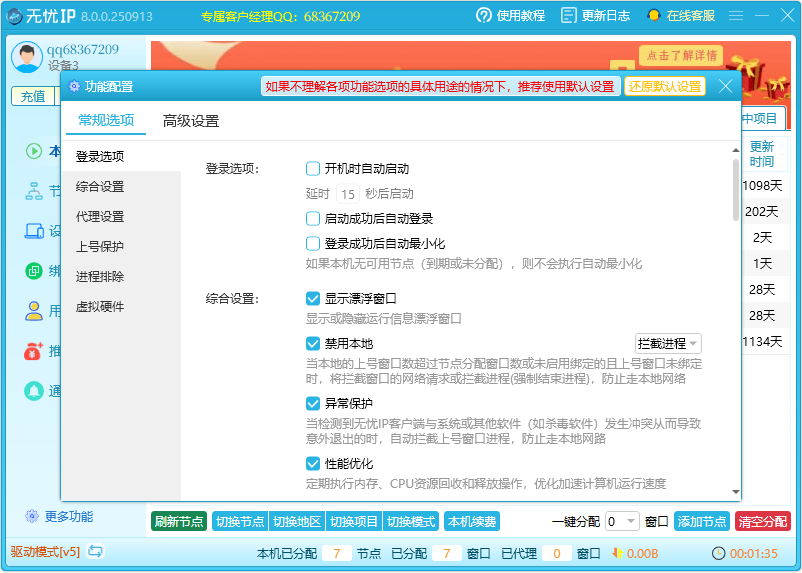Uncheck 性能优化 checkbox
Viewport: 802px width, 573px height.
(x=313, y=464)
